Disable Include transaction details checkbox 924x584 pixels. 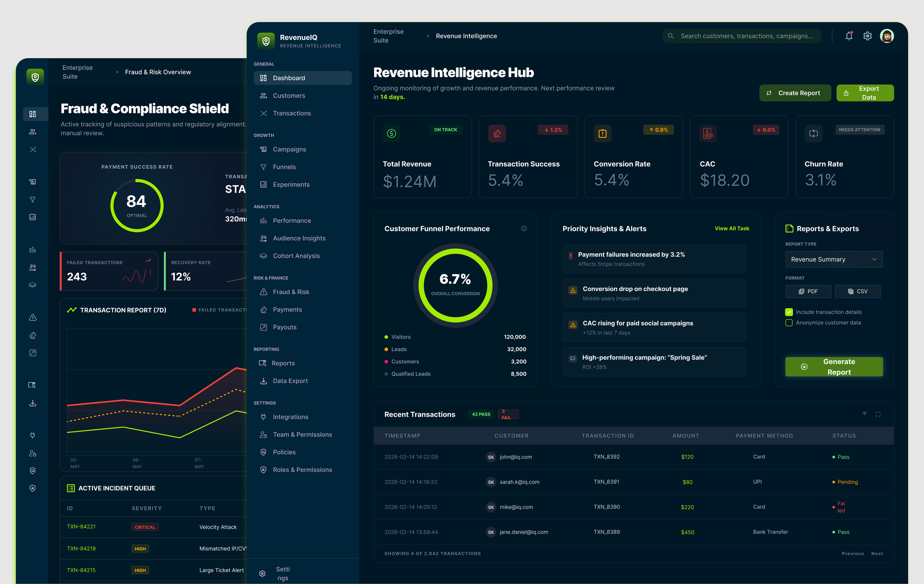click(789, 312)
